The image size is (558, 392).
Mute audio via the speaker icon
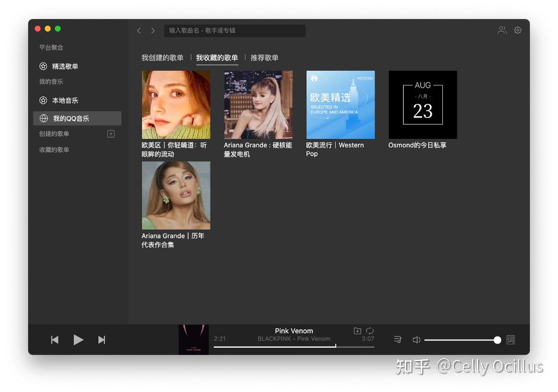(416, 339)
